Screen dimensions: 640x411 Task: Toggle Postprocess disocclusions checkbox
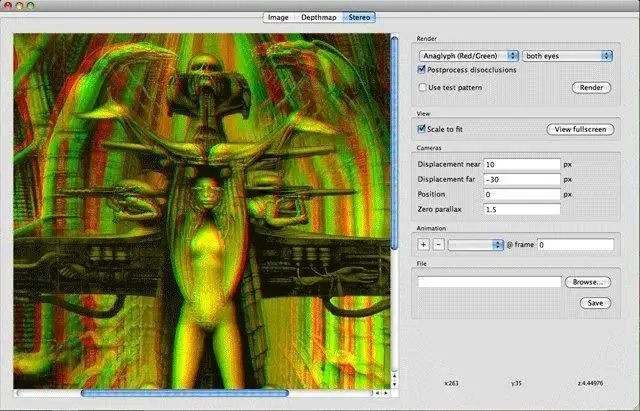tap(422, 69)
